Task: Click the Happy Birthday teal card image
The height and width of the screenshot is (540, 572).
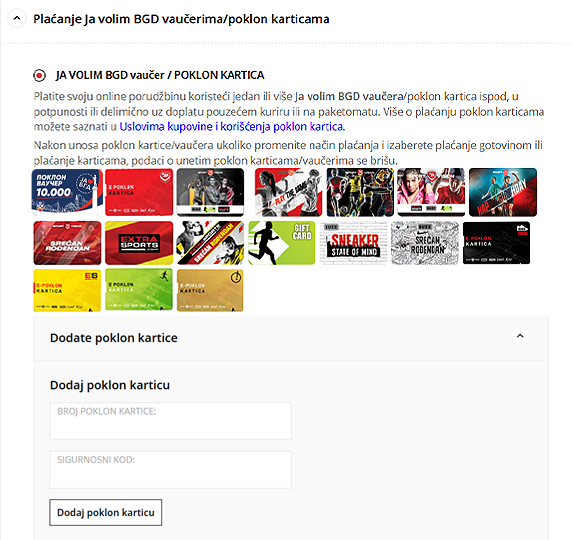Action: click(503, 192)
